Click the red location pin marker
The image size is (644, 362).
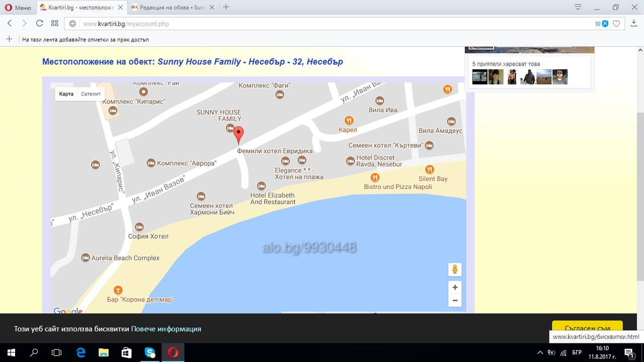click(x=239, y=135)
